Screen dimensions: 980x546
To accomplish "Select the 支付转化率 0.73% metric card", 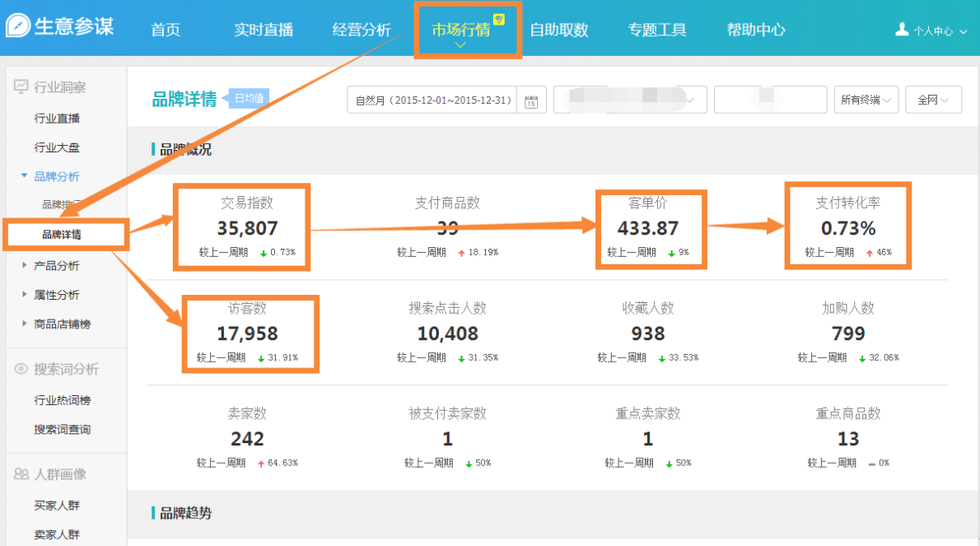I will (847, 226).
